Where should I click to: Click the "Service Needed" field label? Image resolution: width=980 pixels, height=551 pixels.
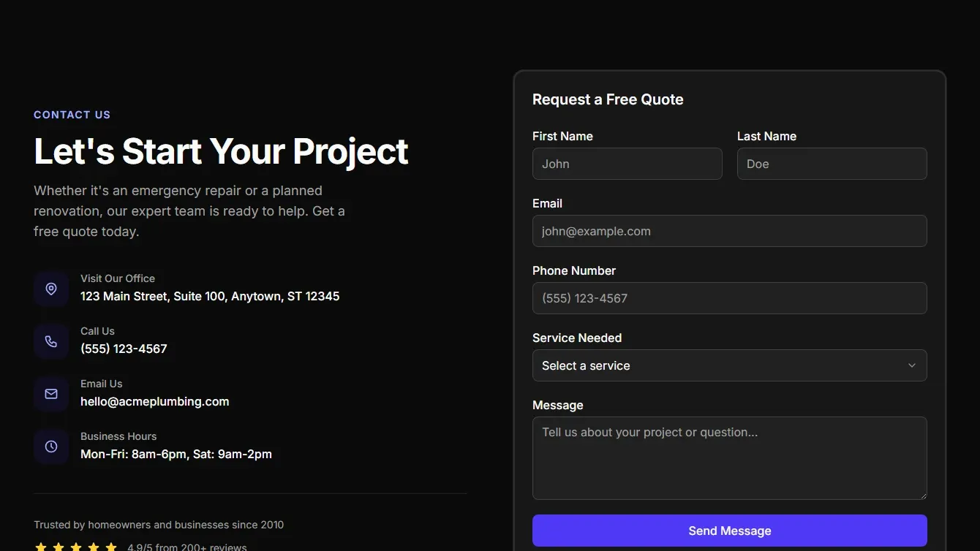coord(577,338)
